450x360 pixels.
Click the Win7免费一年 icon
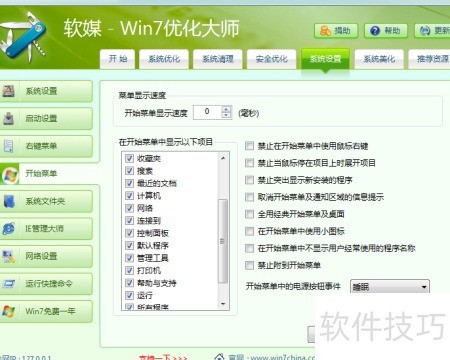point(8,311)
